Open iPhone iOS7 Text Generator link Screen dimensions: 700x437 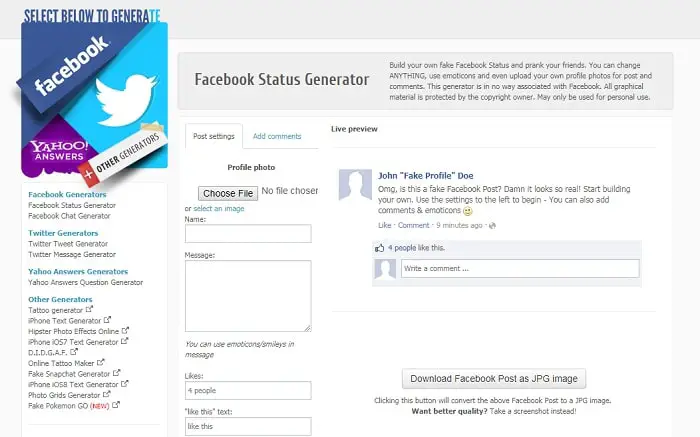tap(73, 342)
